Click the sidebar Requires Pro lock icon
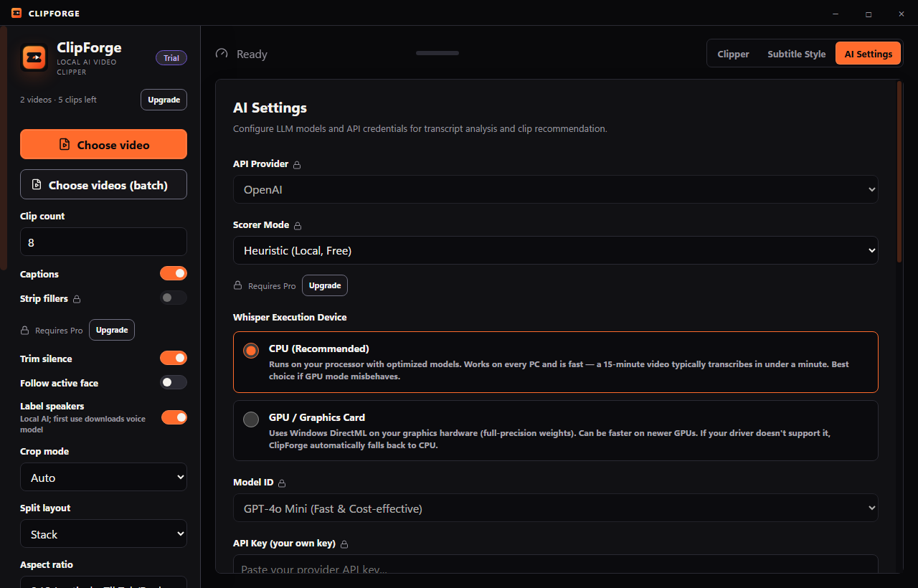The image size is (918, 588). click(25, 331)
